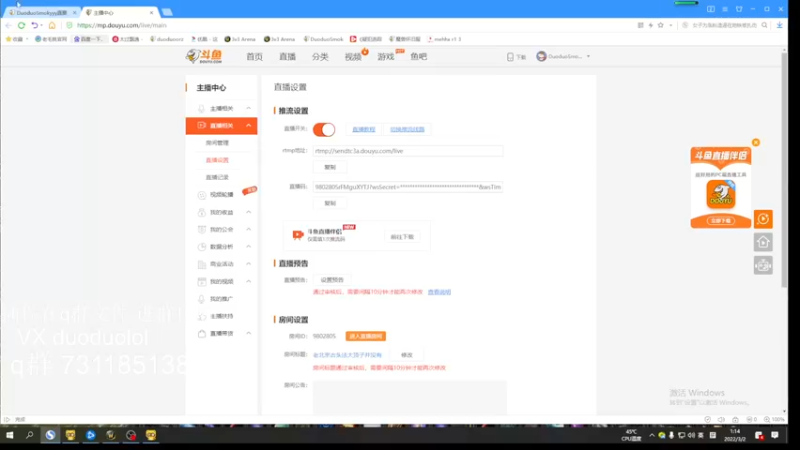This screenshot has height=450, width=800.
Task: Click 主播扶持 icon in sidebar
Action: point(202,316)
